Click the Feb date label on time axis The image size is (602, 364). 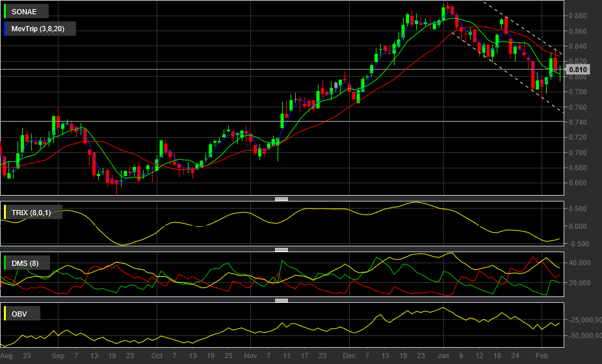coord(542,356)
